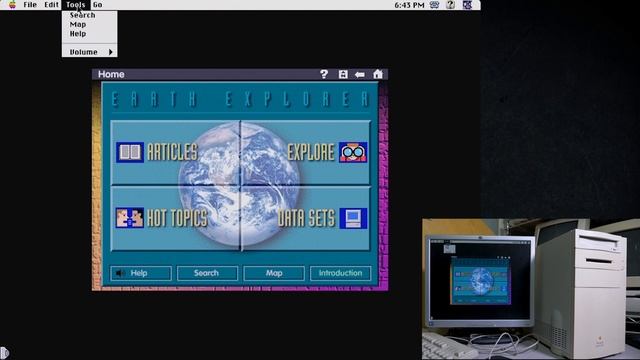Open the application switcher icon in menu bar
Screen dimensions: 640x360
pos(467,5)
